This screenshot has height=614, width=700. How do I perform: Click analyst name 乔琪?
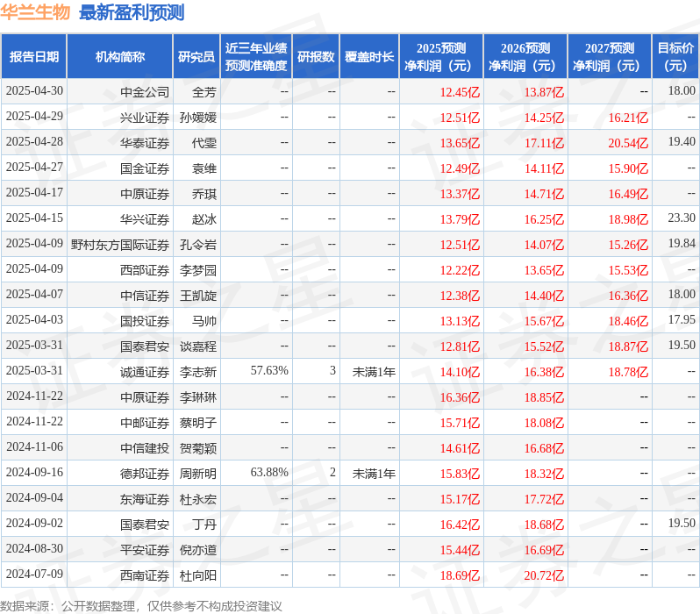pos(204,194)
